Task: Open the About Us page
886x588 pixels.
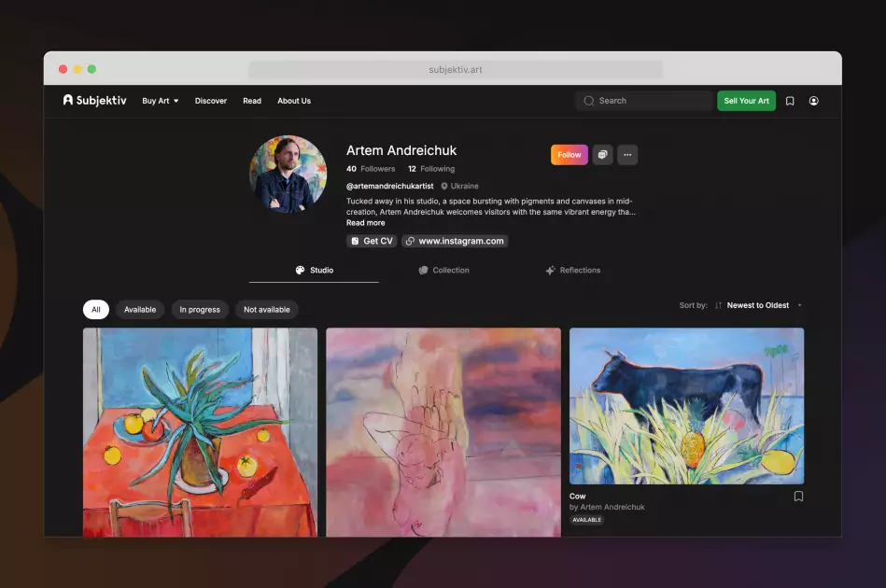Action: pyautogui.click(x=294, y=101)
